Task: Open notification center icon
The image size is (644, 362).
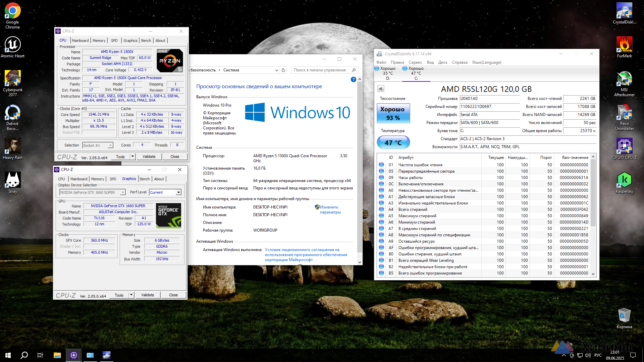Action: pyautogui.click(x=633, y=355)
